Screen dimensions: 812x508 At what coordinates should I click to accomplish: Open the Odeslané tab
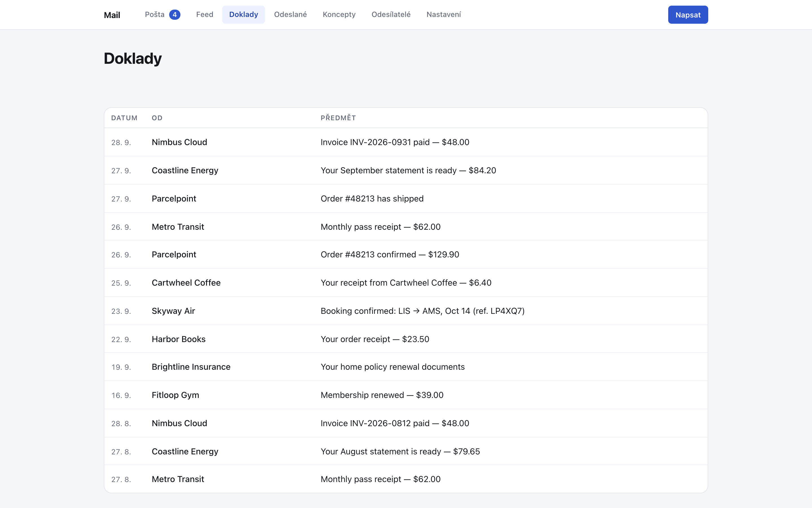click(291, 14)
